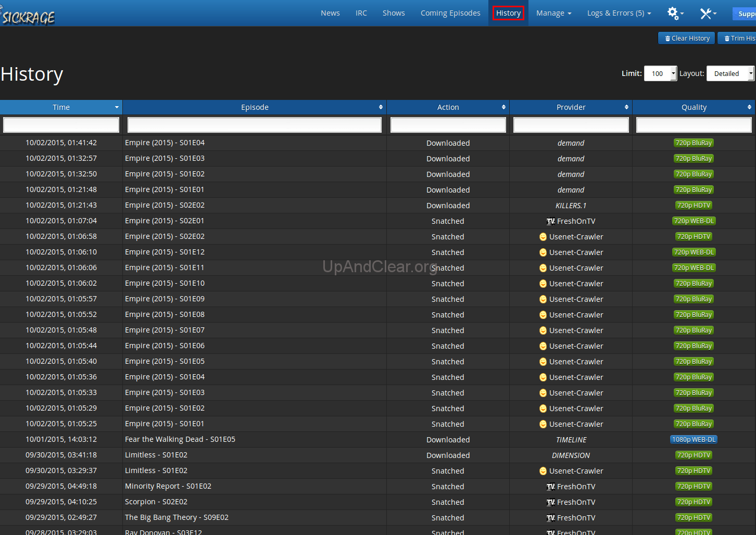Image resolution: width=756 pixels, height=535 pixels.
Task: Click the 1080p WEB-DL quality badge
Action: 694,440
